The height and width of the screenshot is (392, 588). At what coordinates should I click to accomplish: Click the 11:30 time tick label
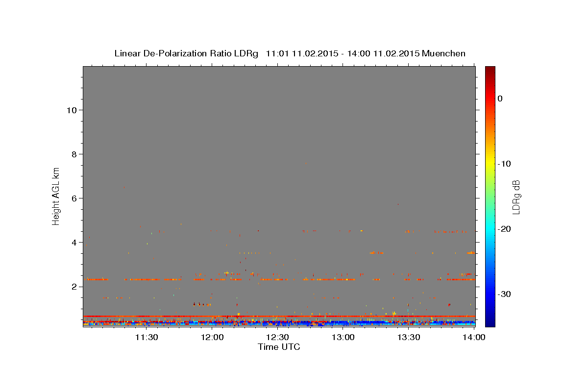pyautogui.click(x=146, y=337)
